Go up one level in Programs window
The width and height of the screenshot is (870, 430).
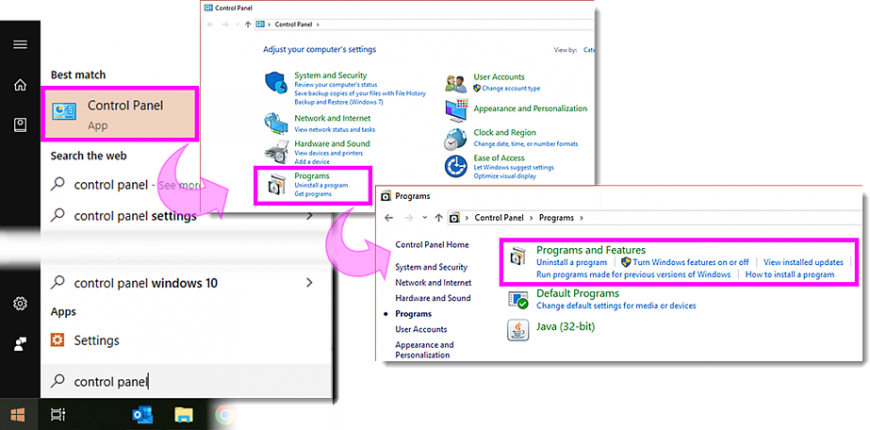(438, 218)
